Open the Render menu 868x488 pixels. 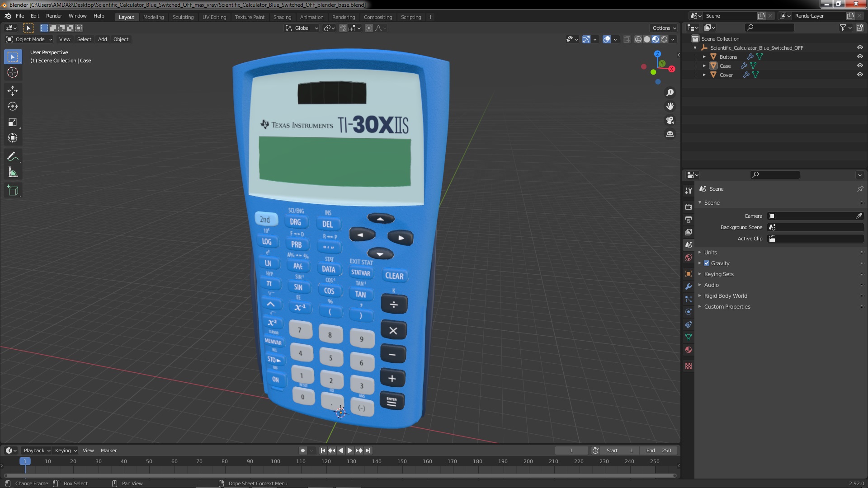point(54,16)
